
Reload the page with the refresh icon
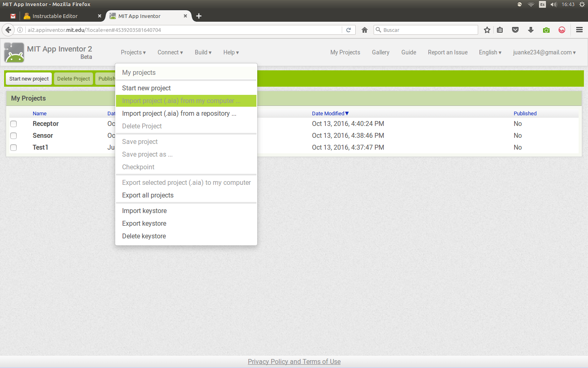click(349, 30)
